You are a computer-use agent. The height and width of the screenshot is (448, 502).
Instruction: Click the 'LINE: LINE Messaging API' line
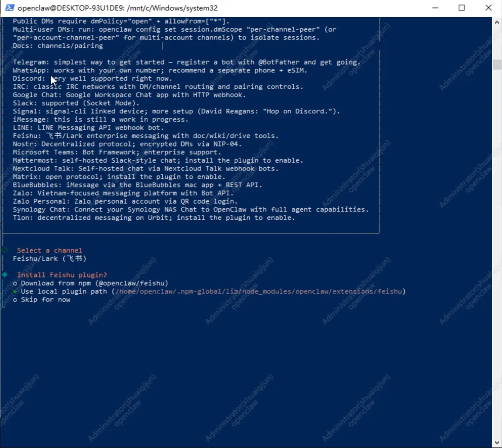coord(88,128)
